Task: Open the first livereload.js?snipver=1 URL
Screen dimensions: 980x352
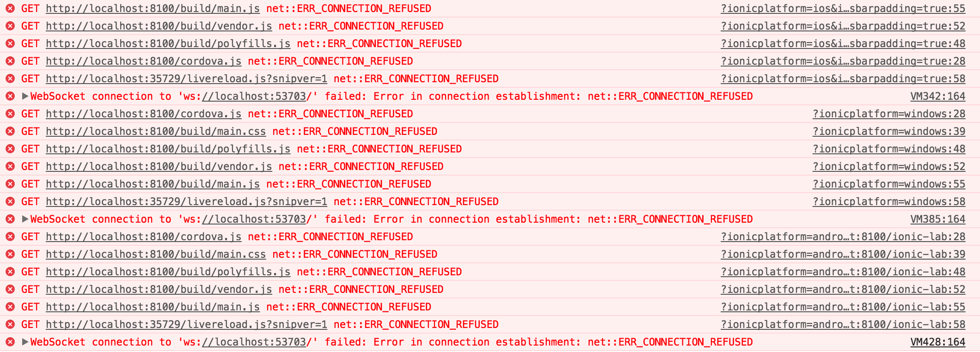Action: point(186,79)
